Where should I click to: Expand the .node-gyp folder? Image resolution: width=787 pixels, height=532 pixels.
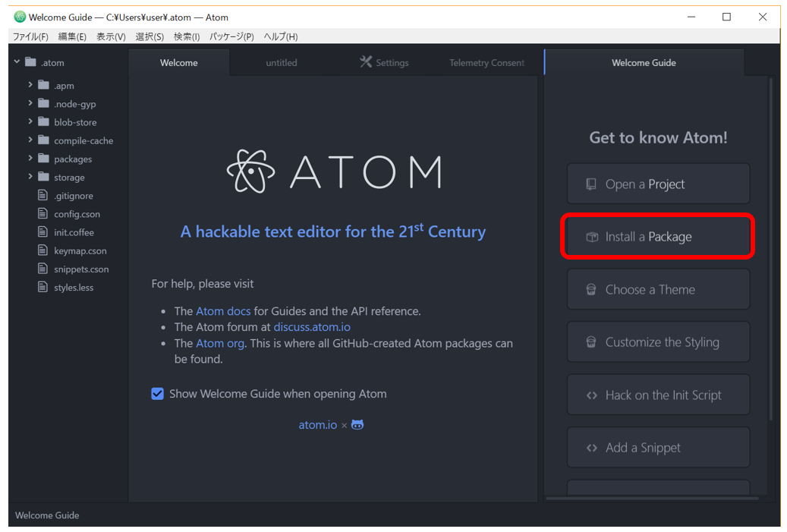pyautogui.click(x=30, y=103)
